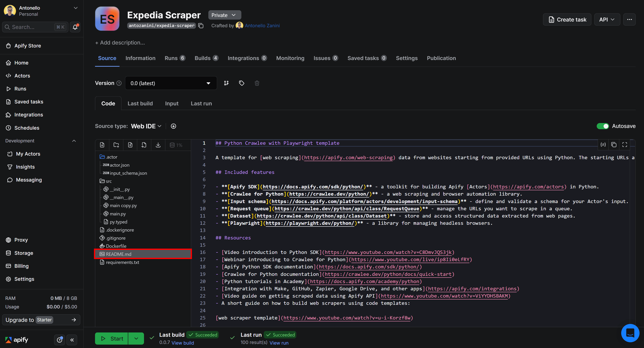Create a new file in the file tree
This screenshot has height=348, width=644.
[x=102, y=145]
